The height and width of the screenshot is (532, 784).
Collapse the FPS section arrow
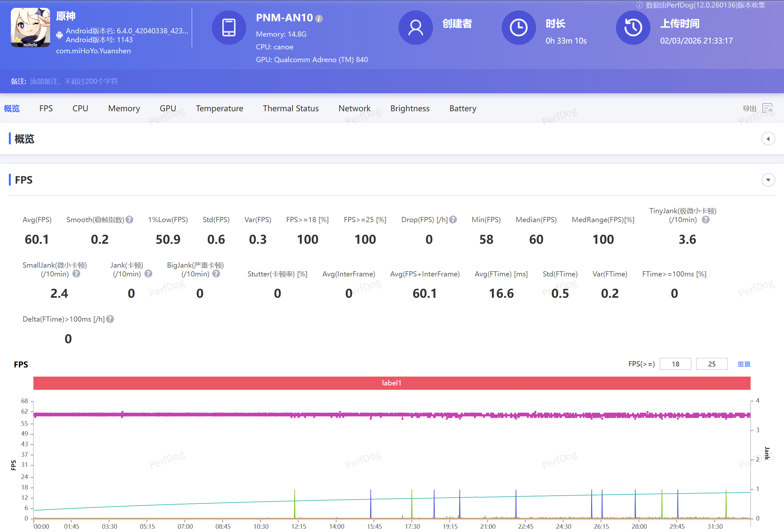[x=768, y=180]
